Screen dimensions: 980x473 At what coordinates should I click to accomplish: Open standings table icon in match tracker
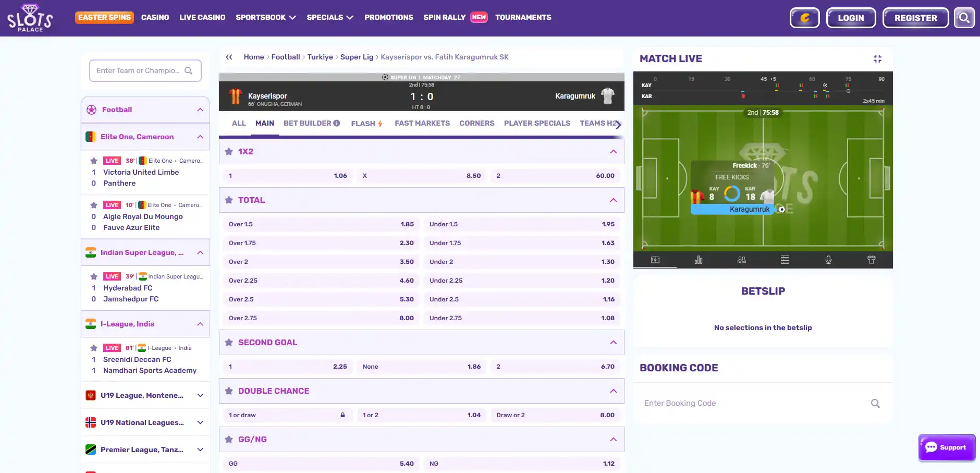point(785,260)
